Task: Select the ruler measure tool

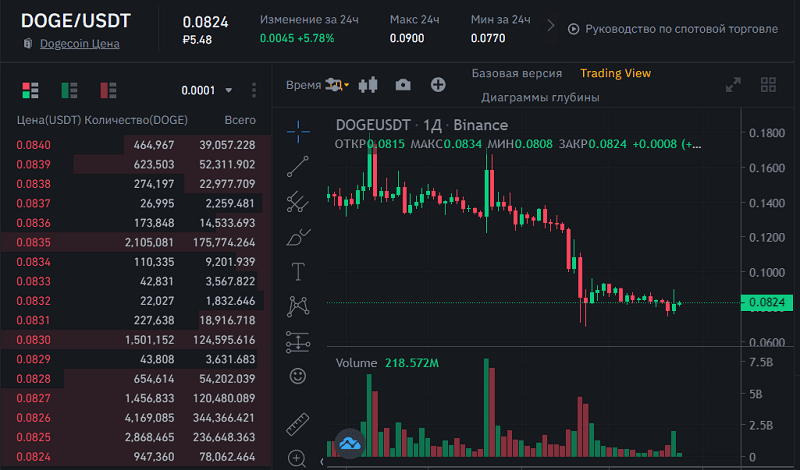Action: pyautogui.click(x=298, y=424)
